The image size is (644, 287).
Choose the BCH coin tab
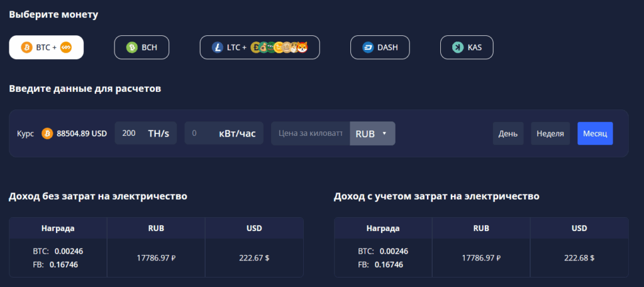[x=142, y=47]
